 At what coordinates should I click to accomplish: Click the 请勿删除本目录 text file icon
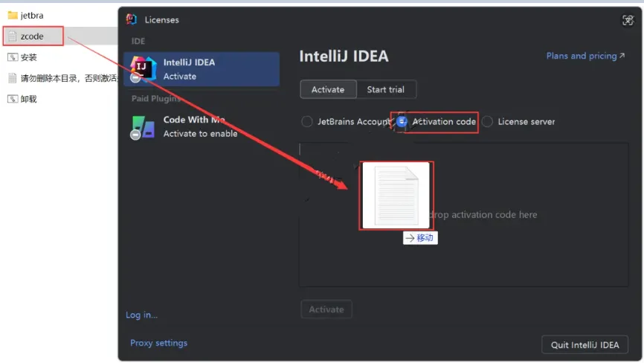(x=13, y=78)
